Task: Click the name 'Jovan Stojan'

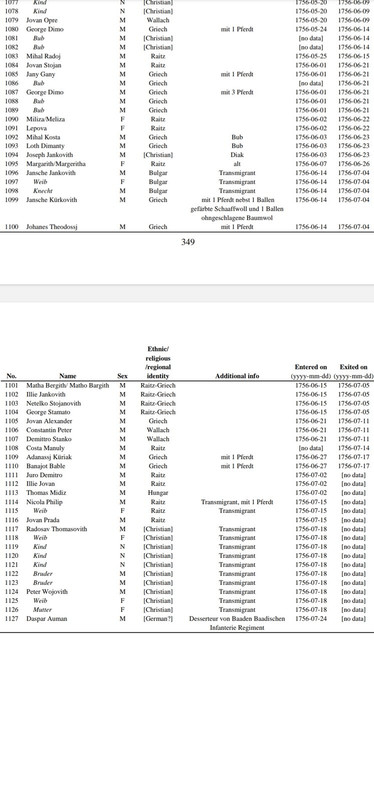Action: click(x=44, y=65)
